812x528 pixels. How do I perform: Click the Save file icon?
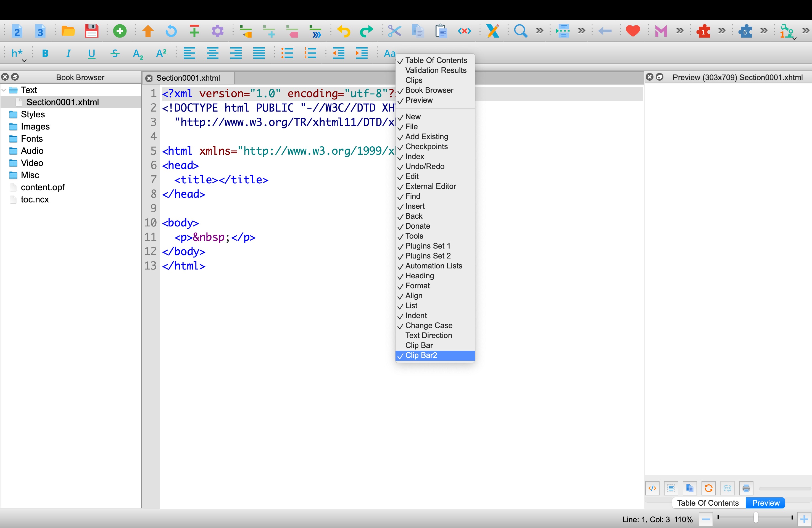[x=91, y=31]
